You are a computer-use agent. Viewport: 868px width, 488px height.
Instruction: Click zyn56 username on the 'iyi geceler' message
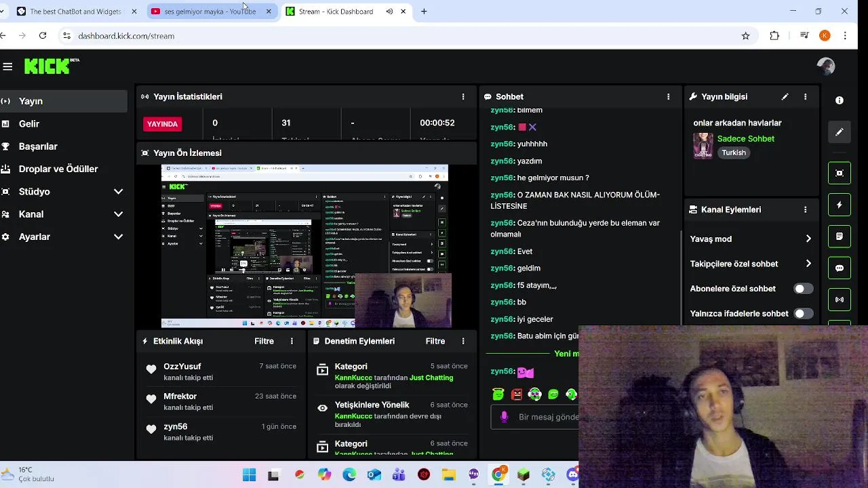tap(501, 319)
